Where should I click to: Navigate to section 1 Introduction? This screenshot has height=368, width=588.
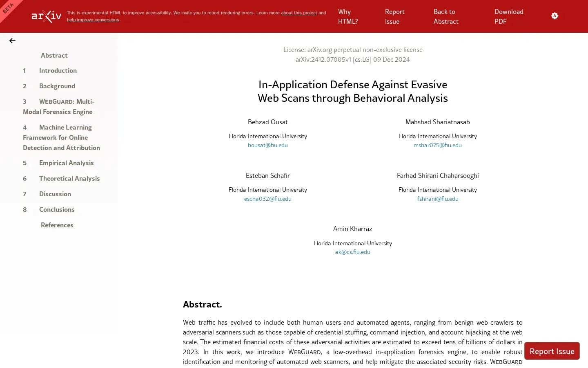58,70
